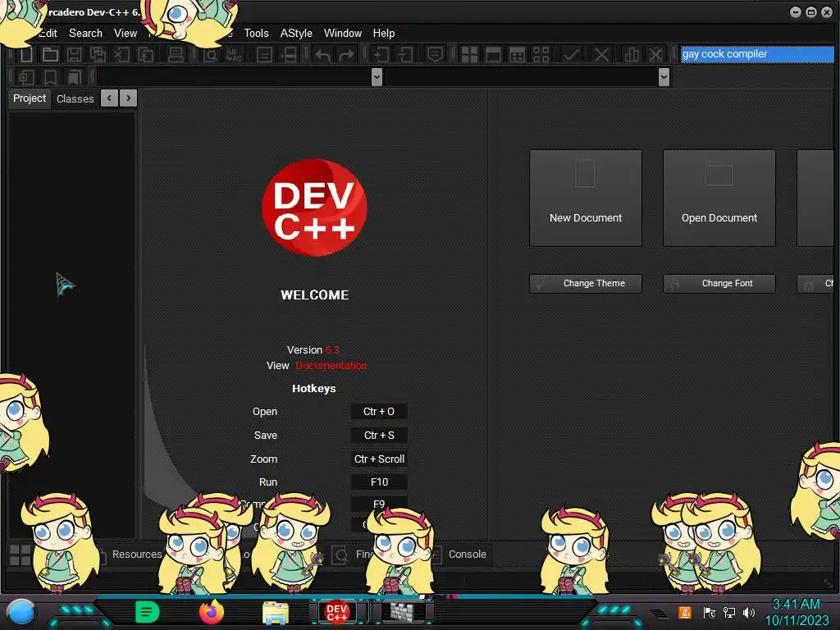This screenshot has width=840, height=630.
Task: Click the Toggle Comment toolbar icon
Action: [x=435, y=54]
